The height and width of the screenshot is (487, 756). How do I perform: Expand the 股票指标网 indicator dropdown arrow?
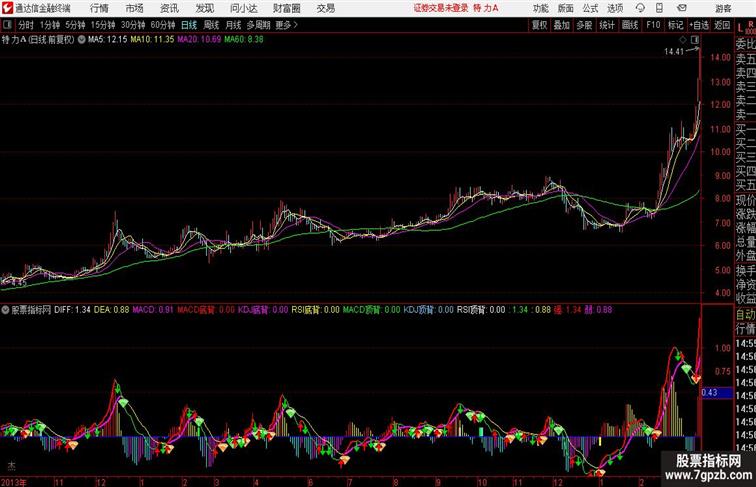tap(5, 310)
